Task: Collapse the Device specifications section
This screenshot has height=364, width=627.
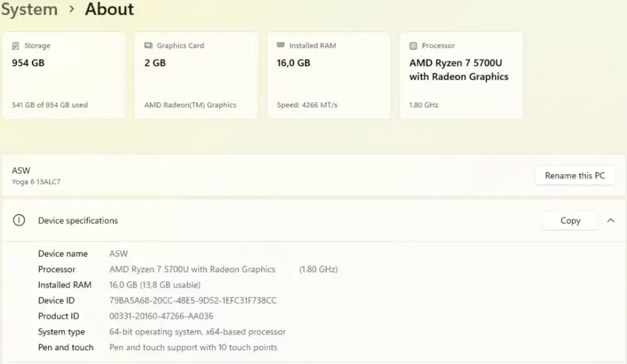Action: (x=611, y=221)
